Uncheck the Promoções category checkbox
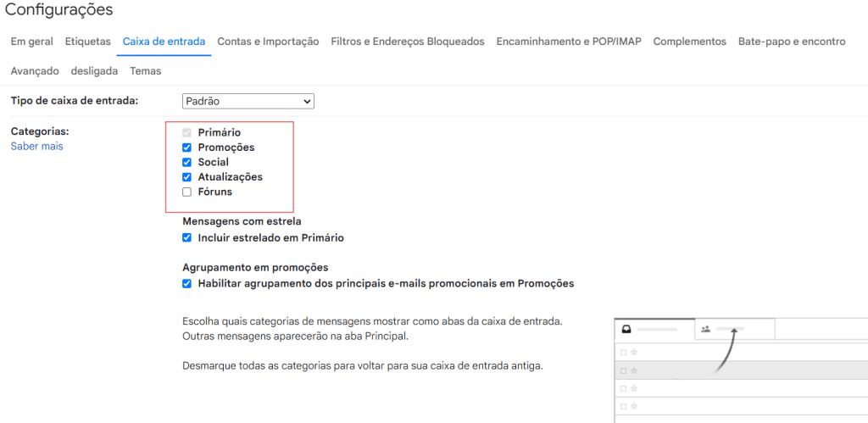The height and width of the screenshot is (423, 868). point(187,147)
